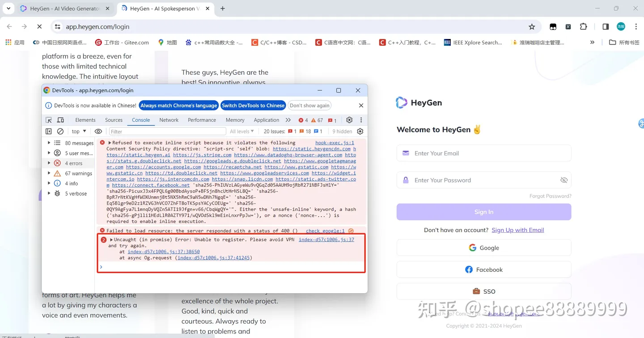Open the All levels log filter dropdown
This screenshot has height=338, width=644.
[x=242, y=131]
